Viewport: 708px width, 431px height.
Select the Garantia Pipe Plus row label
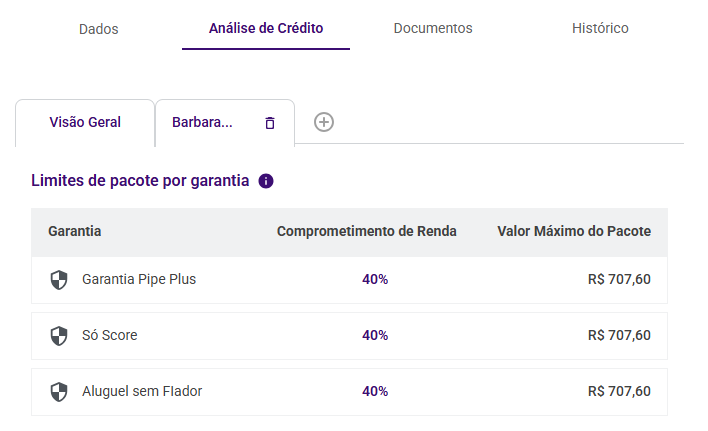click(x=139, y=279)
